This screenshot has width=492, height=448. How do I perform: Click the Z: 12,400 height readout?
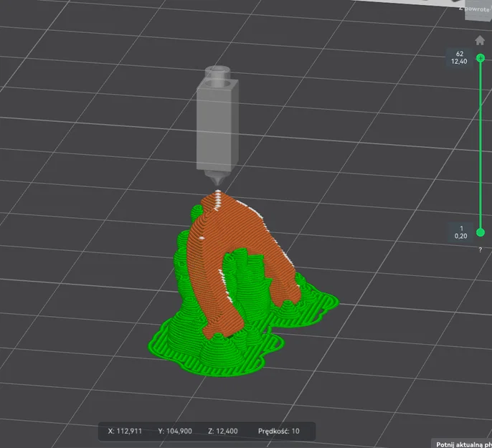[x=223, y=431]
